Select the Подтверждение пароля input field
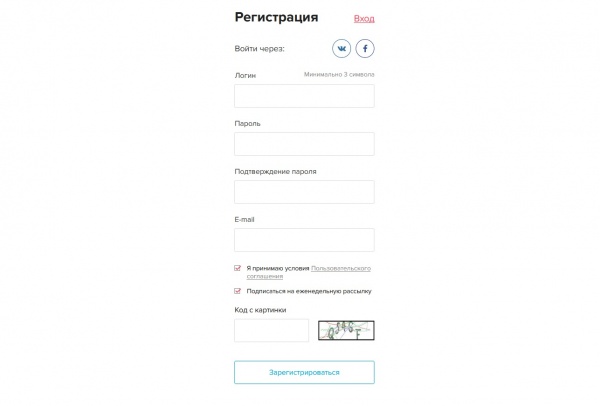The width and height of the screenshot is (600, 406). click(x=304, y=192)
